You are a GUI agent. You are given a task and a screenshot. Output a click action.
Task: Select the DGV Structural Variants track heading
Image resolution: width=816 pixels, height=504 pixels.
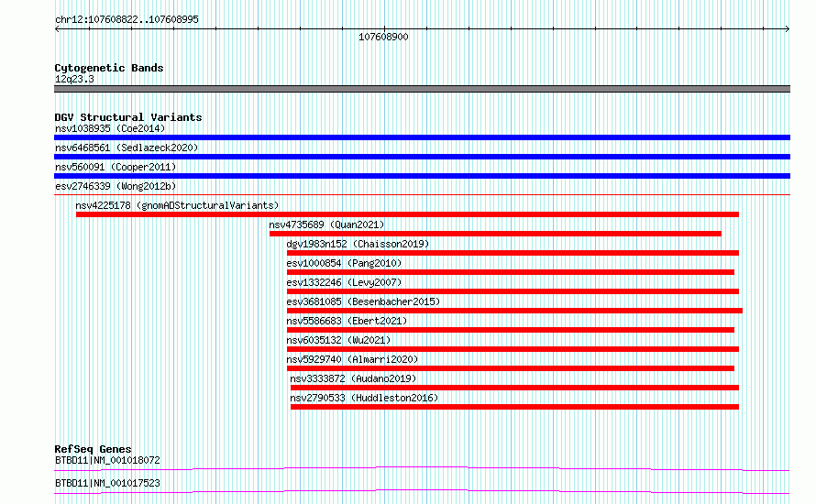click(x=128, y=117)
